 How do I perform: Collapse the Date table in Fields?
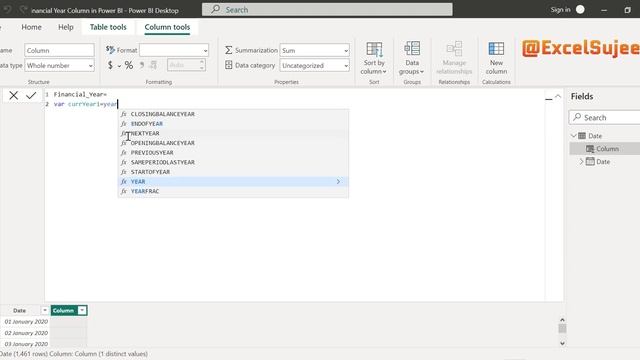coord(573,136)
